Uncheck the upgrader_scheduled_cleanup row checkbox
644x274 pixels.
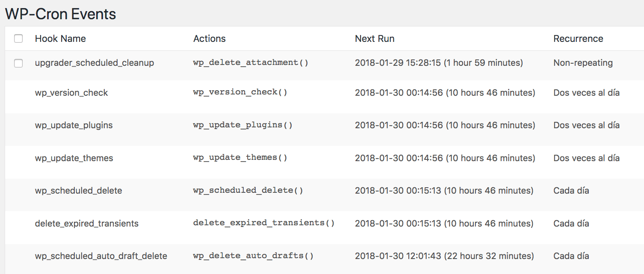(x=18, y=63)
